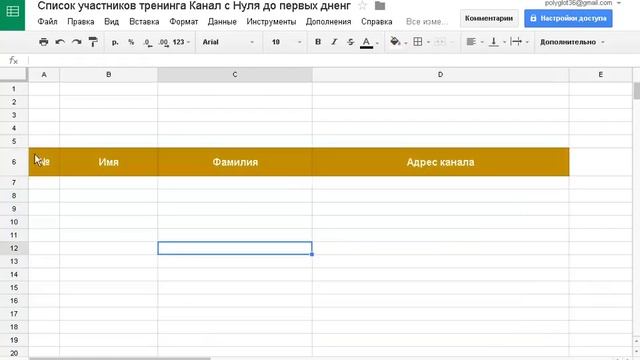Select row 1 header
The height and width of the screenshot is (360, 640).
click(x=14, y=89)
